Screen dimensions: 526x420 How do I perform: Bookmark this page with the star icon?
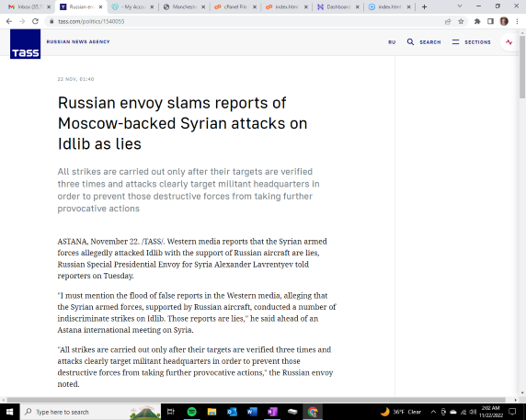(461, 21)
